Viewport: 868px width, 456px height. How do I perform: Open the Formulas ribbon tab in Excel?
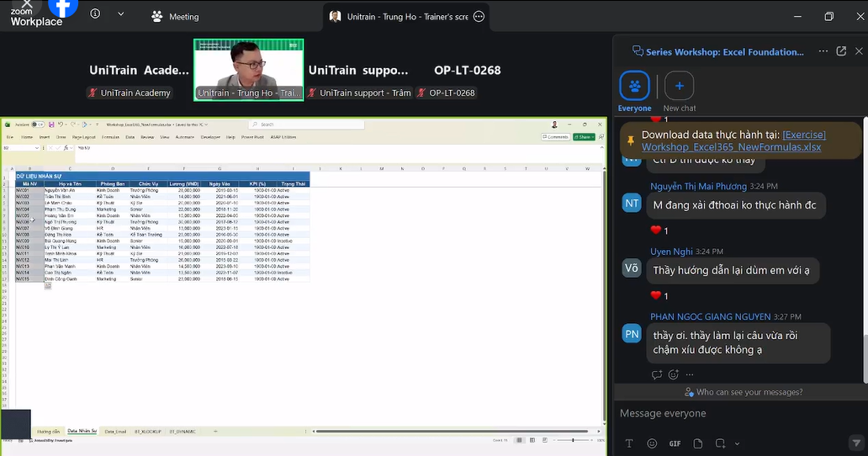coord(110,136)
